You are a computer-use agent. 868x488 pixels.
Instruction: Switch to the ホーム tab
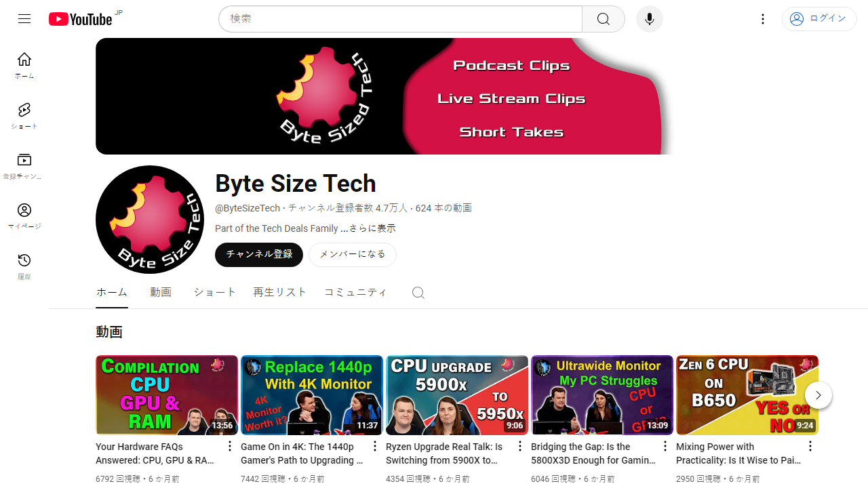[112, 292]
